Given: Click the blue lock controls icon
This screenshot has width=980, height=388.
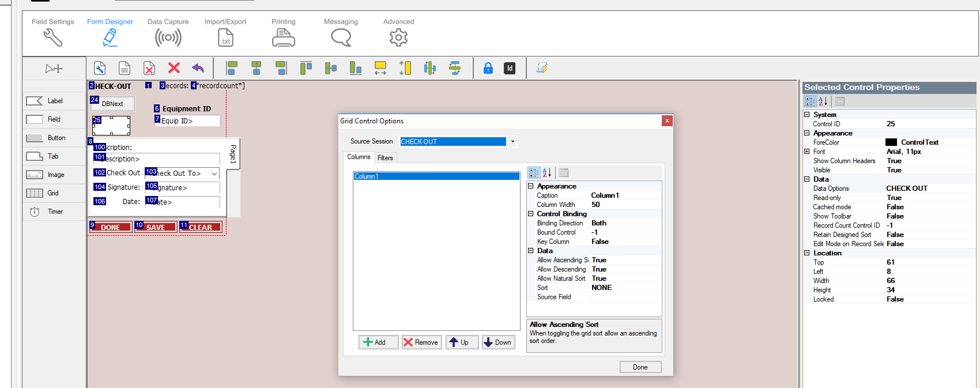Looking at the screenshot, I should click(x=488, y=68).
